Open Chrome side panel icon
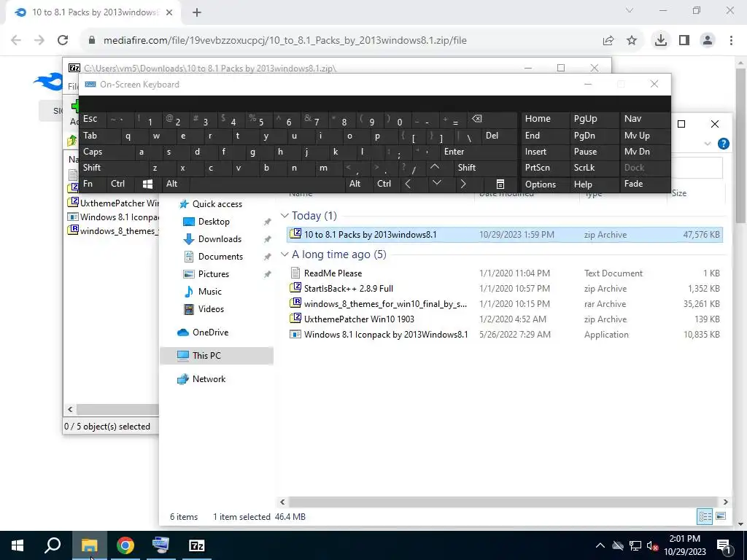The height and width of the screenshot is (560, 747). click(x=684, y=41)
